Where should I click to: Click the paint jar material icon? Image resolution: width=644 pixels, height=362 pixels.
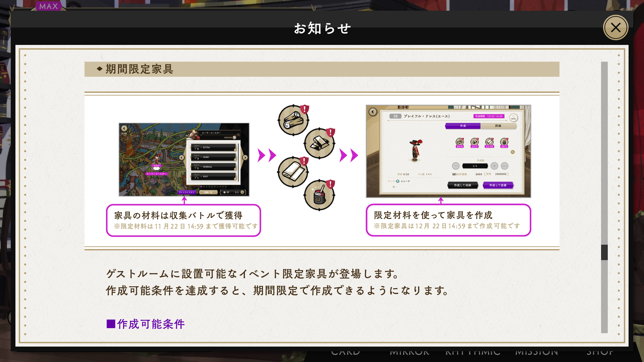(319, 195)
